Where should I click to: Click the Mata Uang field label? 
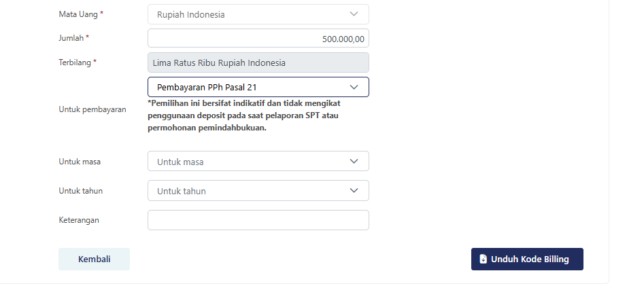tap(81, 14)
